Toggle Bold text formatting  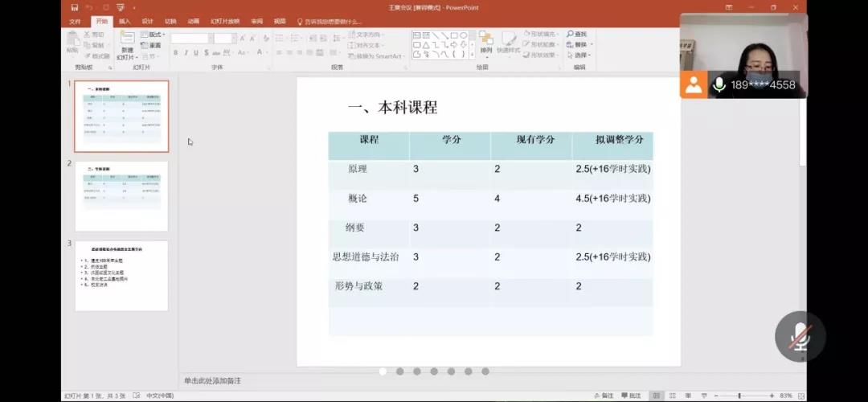tap(174, 53)
